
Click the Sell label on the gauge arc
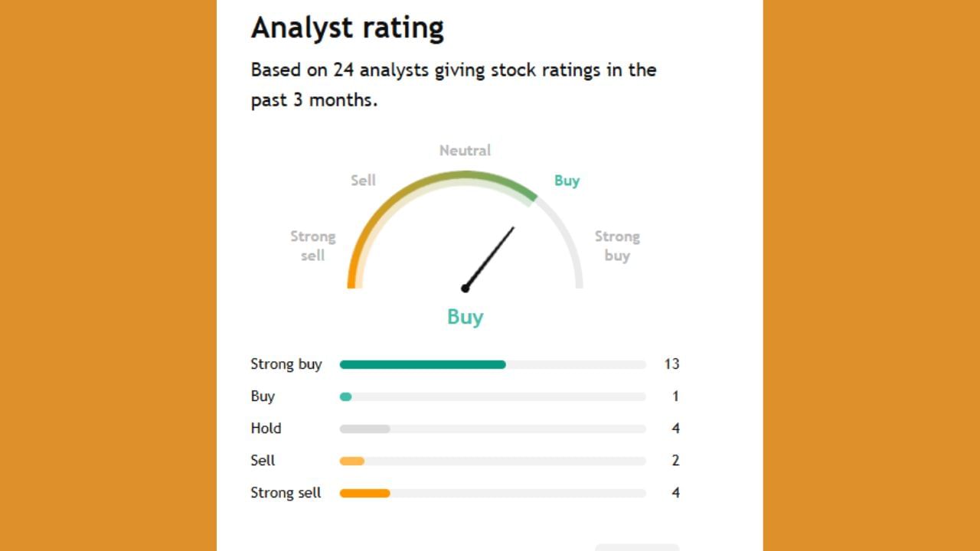(x=363, y=181)
